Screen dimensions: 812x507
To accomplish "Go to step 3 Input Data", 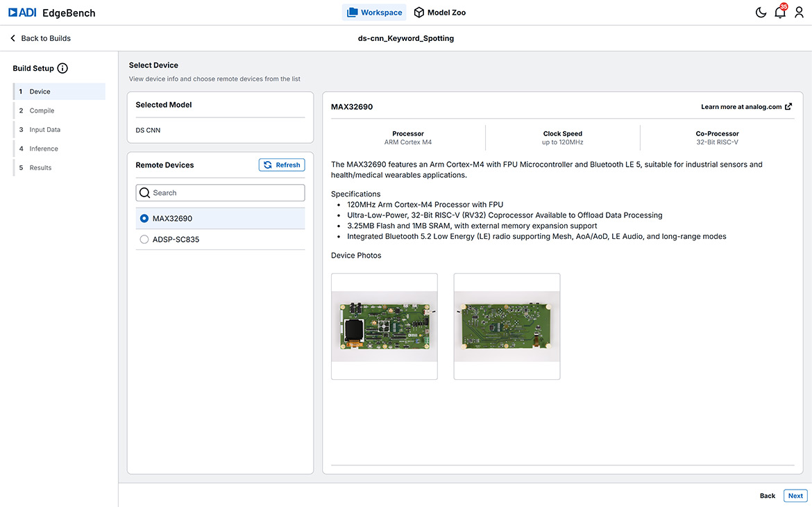I will (x=60, y=130).
